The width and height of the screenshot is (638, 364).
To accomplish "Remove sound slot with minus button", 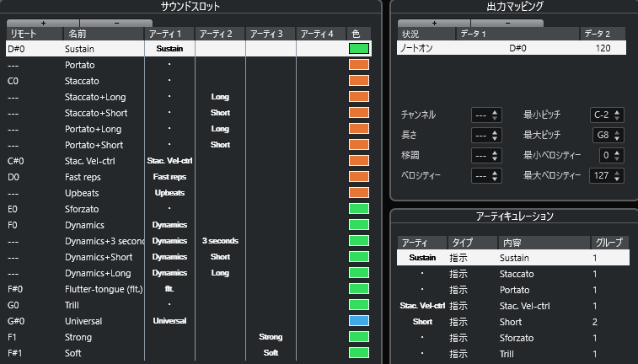I will tap(116, 24).
